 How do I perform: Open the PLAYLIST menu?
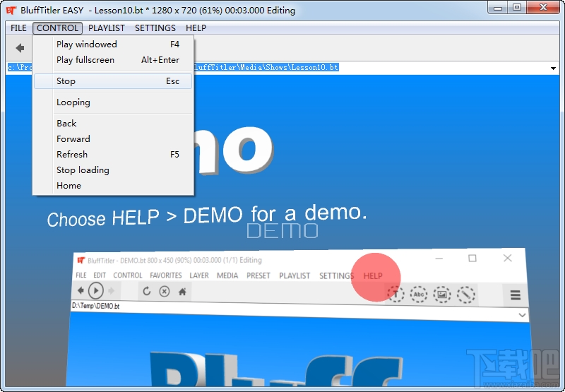pyautogui.click(x=107, y=28)
